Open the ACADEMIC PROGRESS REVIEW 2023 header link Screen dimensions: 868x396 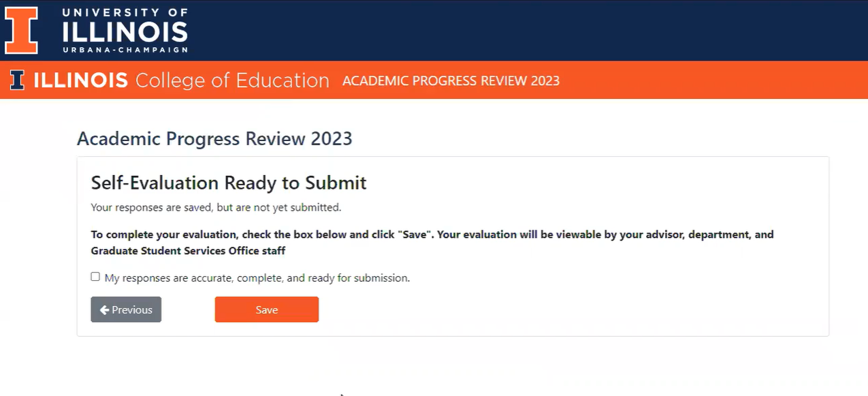point(451,80)
